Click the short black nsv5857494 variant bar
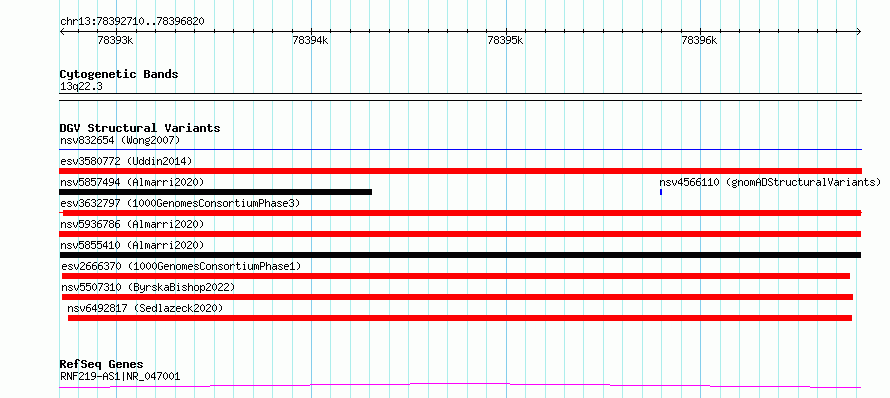890x398 pixels. (216, 192)
